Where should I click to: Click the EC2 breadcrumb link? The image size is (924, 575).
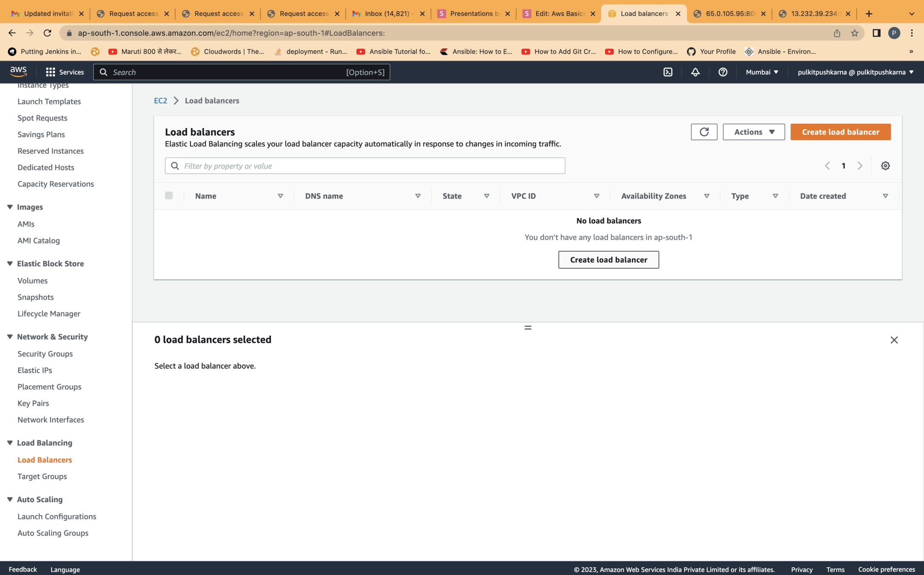click(160, 101)
